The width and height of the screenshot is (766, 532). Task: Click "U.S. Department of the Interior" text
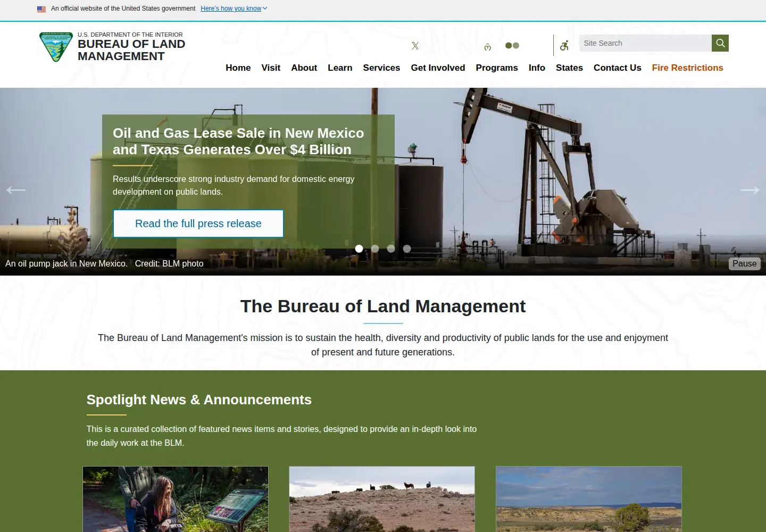(130, 35)
